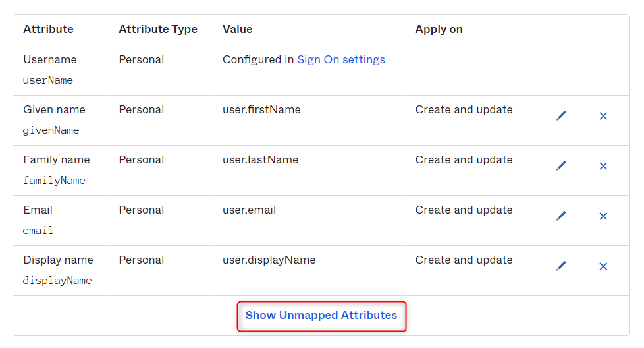
Task: Edit the Family name attribute mapping
Action: click(x=561, y=166)
